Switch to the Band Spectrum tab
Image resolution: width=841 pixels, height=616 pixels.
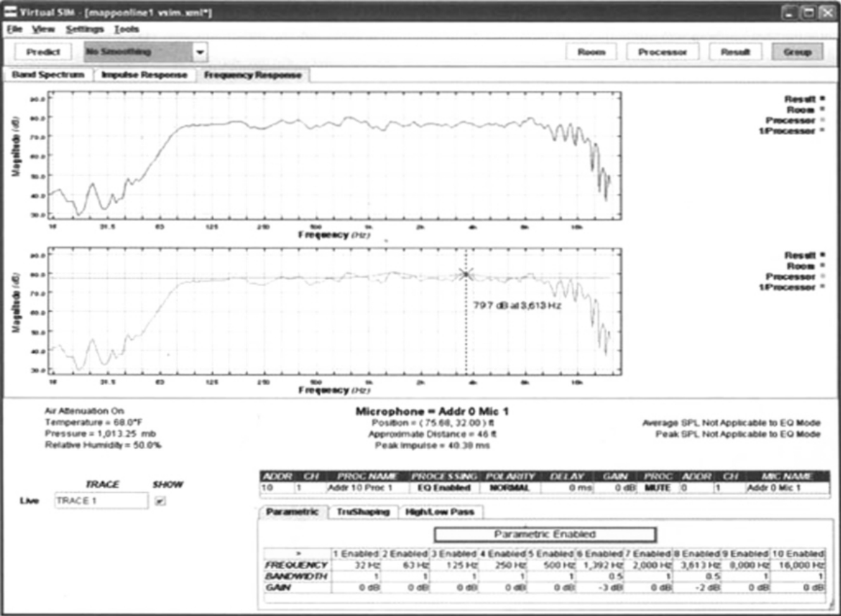tap(48, 75)
